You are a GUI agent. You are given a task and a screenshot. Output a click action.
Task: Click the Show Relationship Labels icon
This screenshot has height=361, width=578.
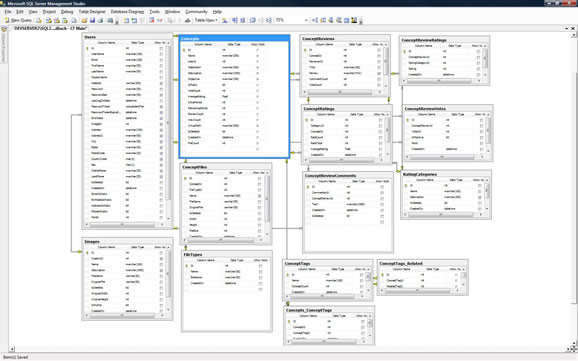(x=224, y=20)
